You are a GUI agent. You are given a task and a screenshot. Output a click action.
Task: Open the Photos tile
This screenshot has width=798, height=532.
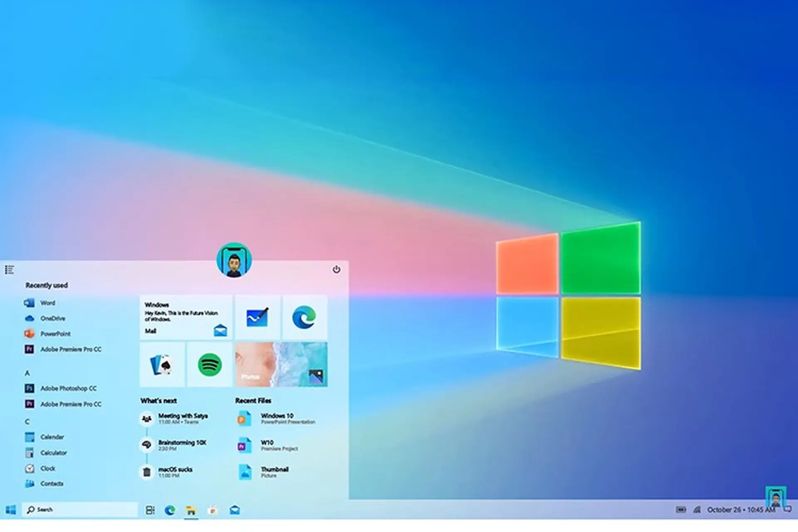click(281, 365)
